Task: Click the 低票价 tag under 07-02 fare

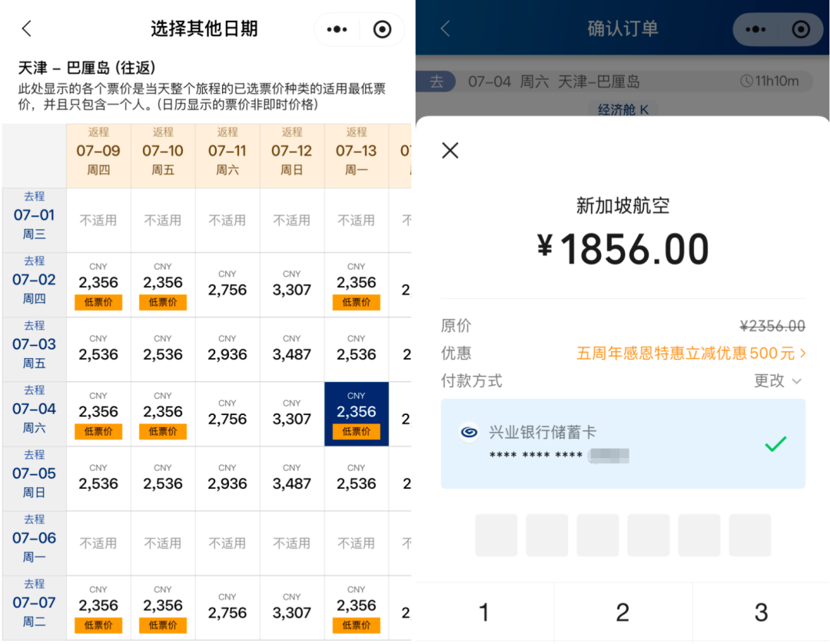Action: [98, 302]
